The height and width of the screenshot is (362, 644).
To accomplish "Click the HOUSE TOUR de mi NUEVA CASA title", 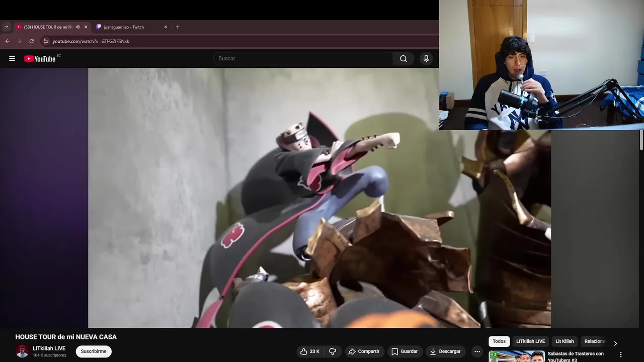I will 66,337.
